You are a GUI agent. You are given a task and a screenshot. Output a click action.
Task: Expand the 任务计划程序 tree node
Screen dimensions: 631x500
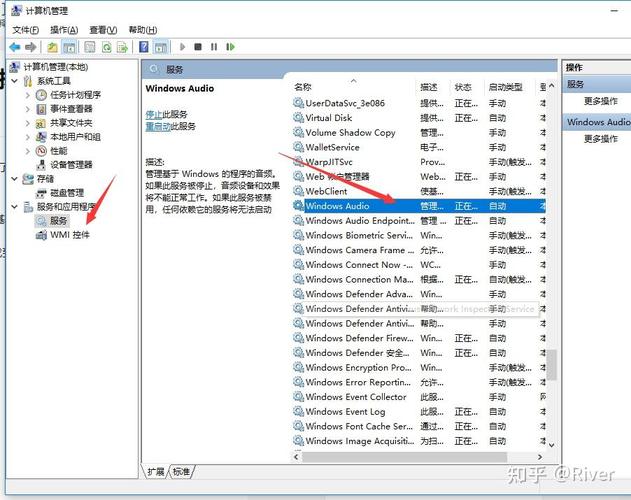point(27,95)
